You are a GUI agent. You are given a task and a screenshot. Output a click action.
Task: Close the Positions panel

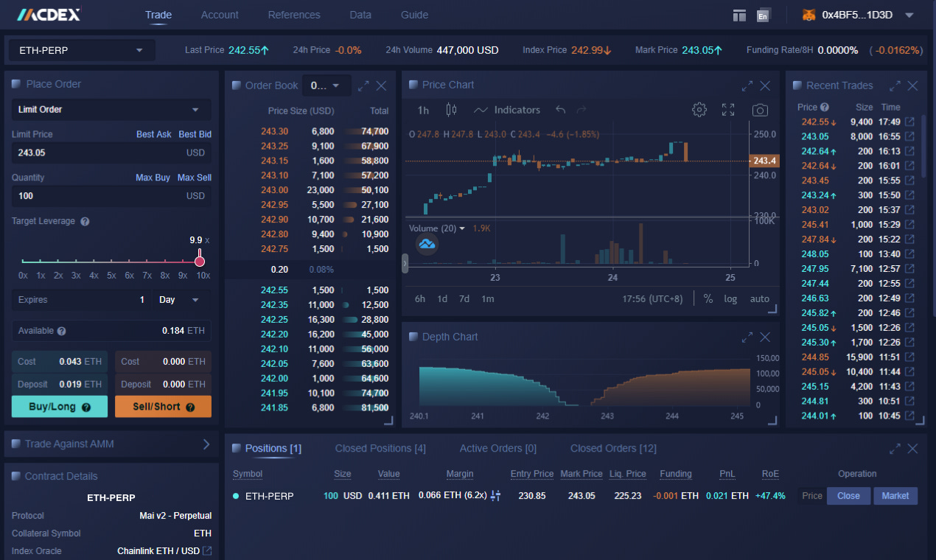tap(912, 448)
